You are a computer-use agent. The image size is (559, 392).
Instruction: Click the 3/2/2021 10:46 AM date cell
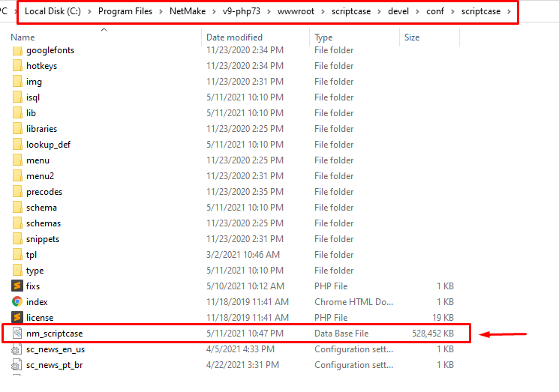pos(243,255)
